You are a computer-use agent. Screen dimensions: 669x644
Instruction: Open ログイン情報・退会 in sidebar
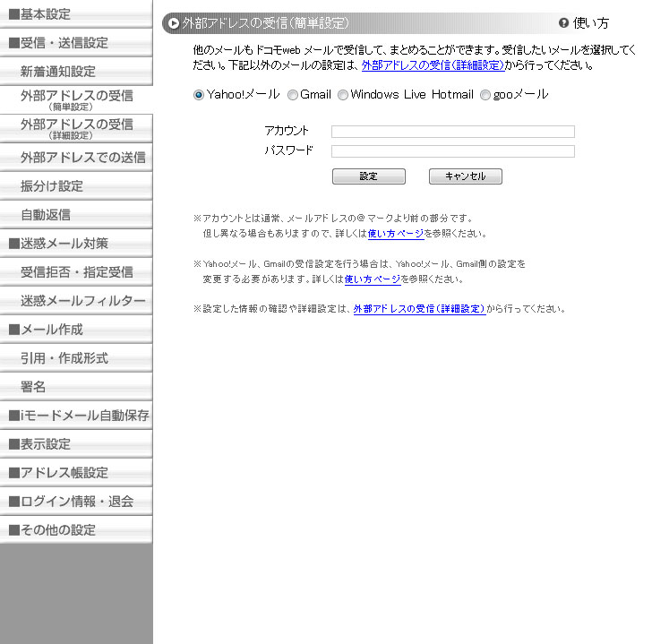click(x=76, y=502)
